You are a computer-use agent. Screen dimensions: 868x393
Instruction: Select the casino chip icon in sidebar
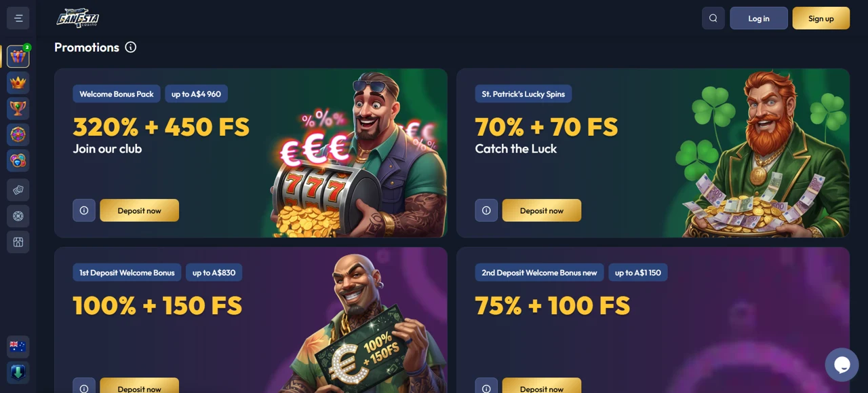tap(18, 216)
